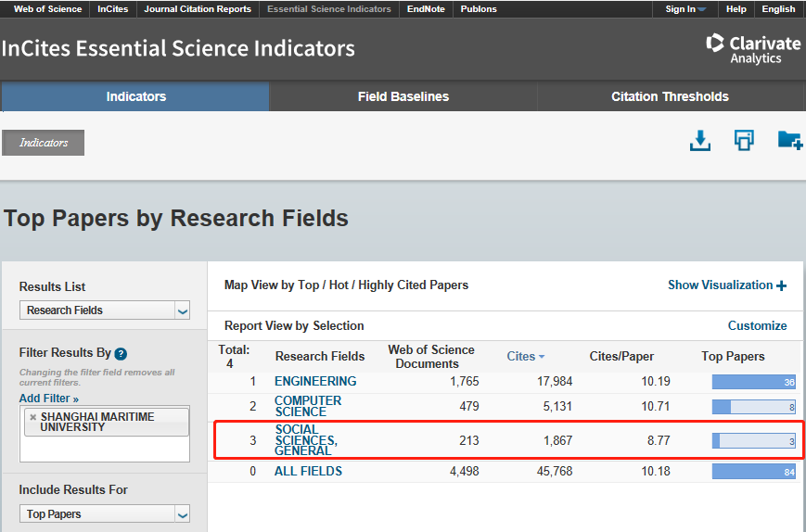Click the Clarivate Analytics logo
This screenshot has width=806, height=532.
pyautogui.click(x=753, y=49)
